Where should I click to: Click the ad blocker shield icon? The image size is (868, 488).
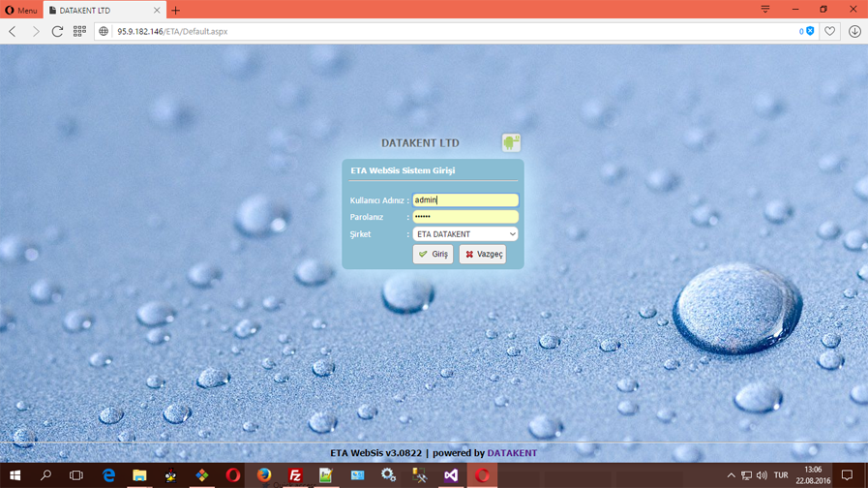coord(810,31)
